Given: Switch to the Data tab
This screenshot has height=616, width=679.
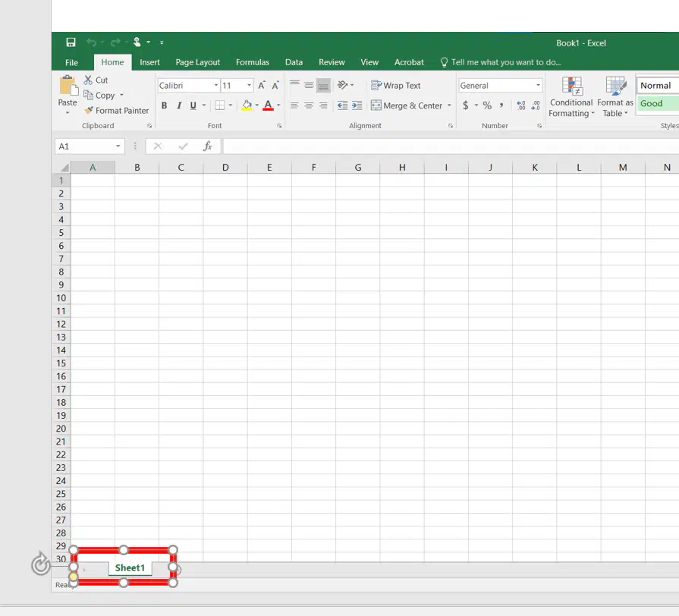Looking at the screenshot, I should pos(294,62).
